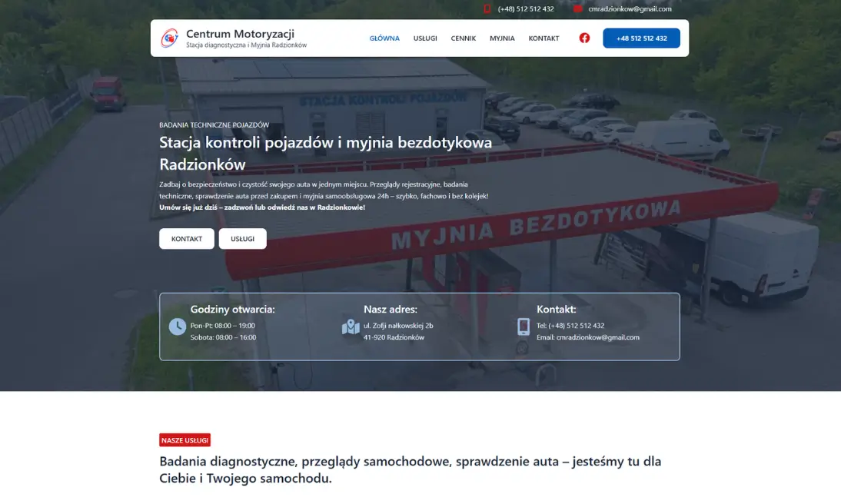Click the red envelope icon in top bar
This screenshot has width=841, height=504.
pos(577,8)
